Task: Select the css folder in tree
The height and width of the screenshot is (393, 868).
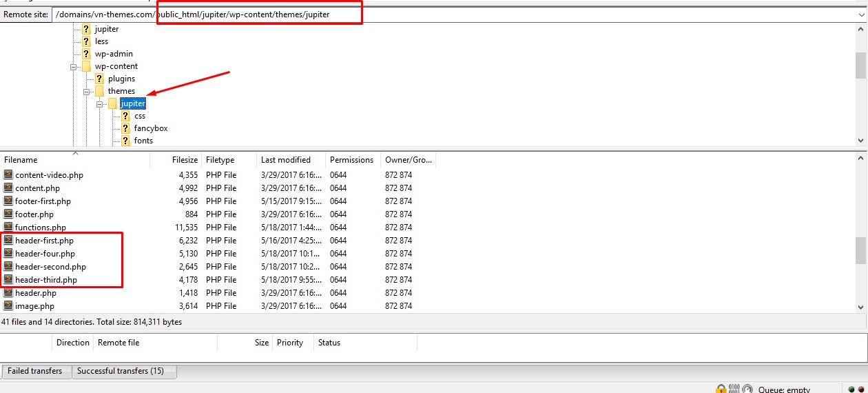Action: (139, 116)
